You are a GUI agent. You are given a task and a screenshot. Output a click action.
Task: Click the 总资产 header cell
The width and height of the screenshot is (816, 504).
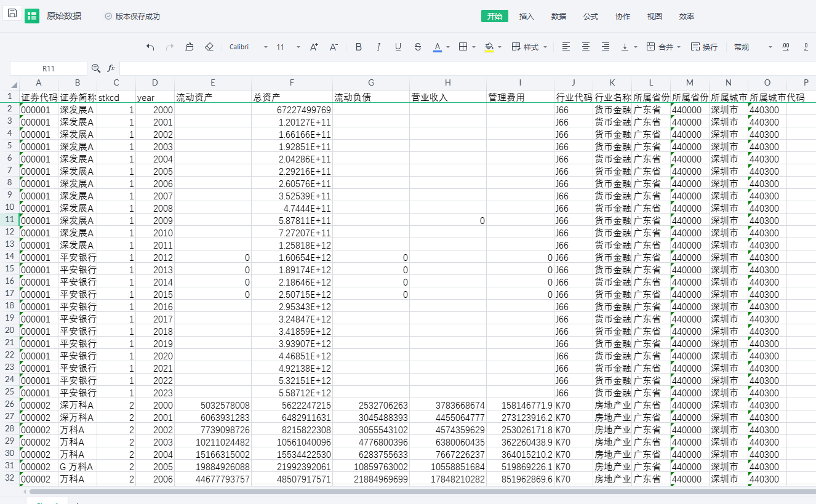point(292,97)
